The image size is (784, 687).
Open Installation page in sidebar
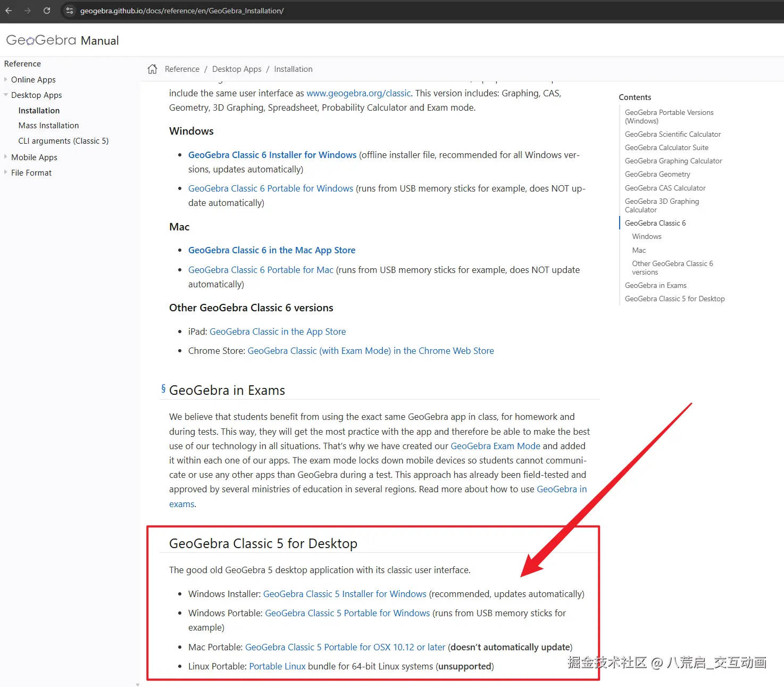(x=39, y=111)
